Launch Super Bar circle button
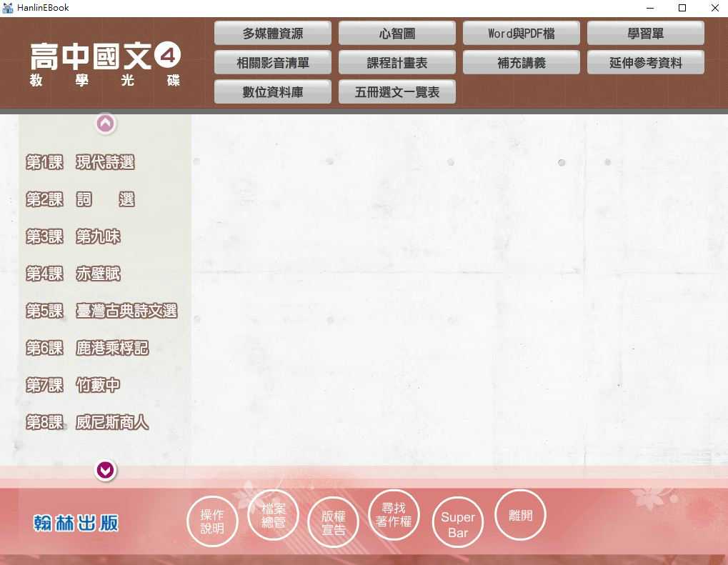The width and height of the screenshot is (728, 565). pyautogui.click(x=458, y=522)
